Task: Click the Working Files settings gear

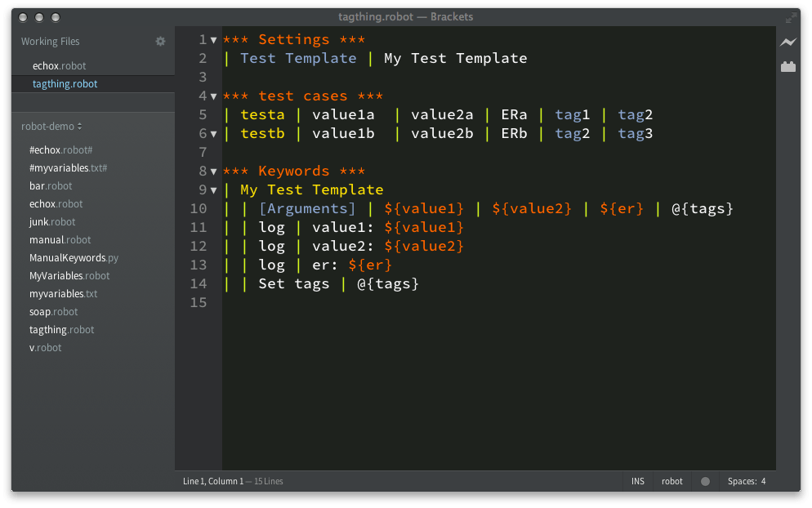Action: coord(160,41)
